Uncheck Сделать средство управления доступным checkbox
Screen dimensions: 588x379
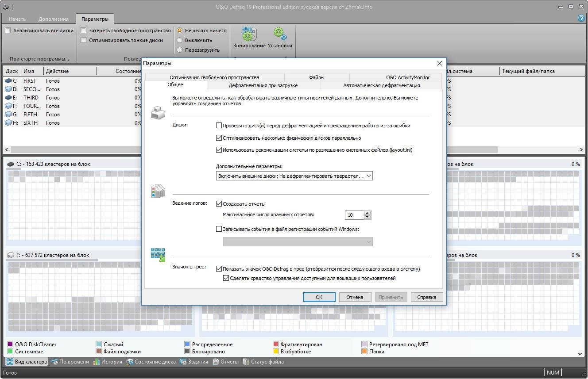226,278
